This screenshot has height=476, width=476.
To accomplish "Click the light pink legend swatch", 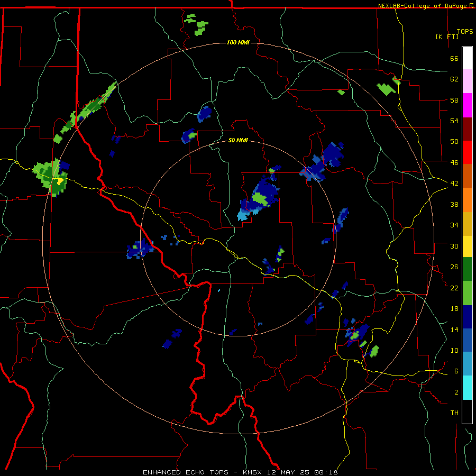I will [467, 81].
